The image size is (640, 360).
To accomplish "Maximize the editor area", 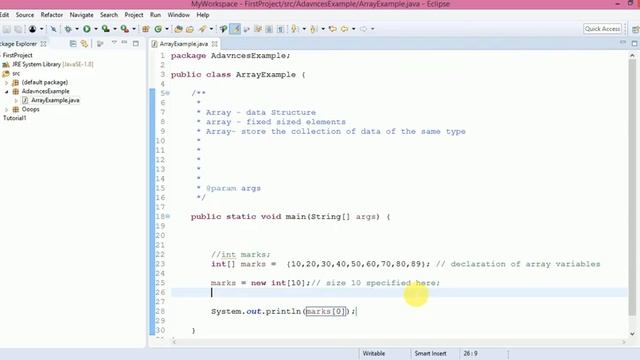I will point(635,43).
